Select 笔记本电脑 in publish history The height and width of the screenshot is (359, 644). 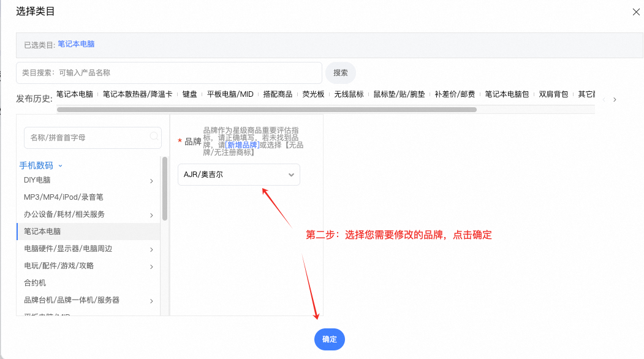click(75, 94)
